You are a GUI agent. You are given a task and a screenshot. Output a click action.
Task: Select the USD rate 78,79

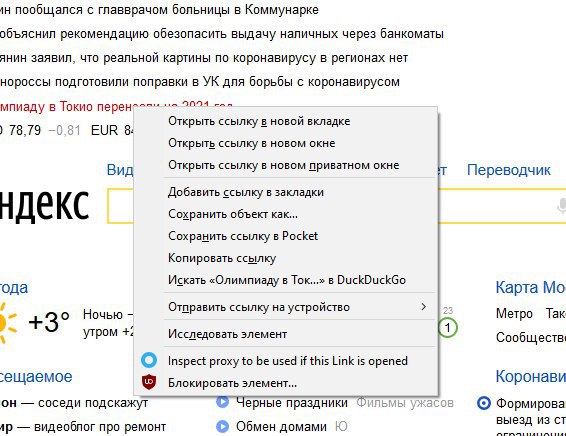coord(25,130)
